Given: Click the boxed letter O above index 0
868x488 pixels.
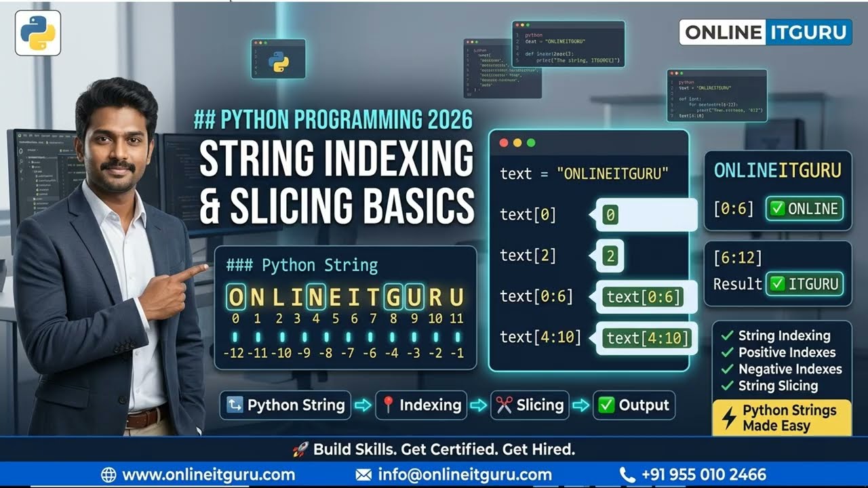Looking at the screenshot, I should 236,297.
